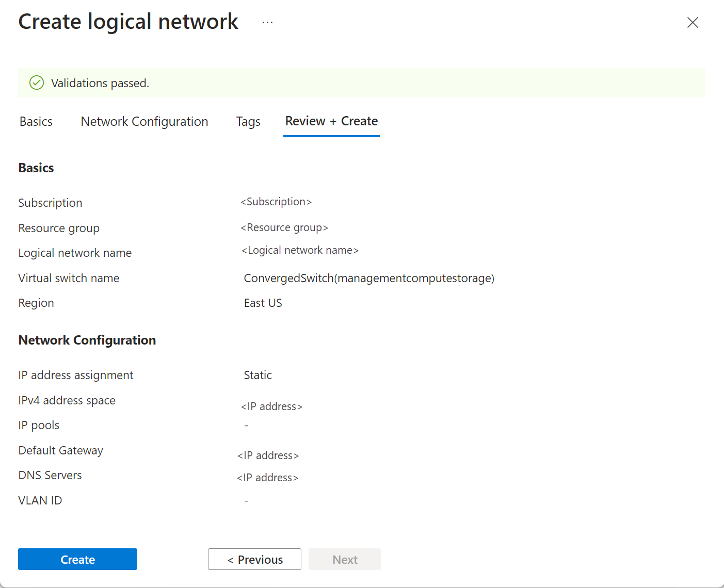Click the IPv4 address space value
Image resolution: width=724 pixels, height=588 pixels.
pos(272,406)
